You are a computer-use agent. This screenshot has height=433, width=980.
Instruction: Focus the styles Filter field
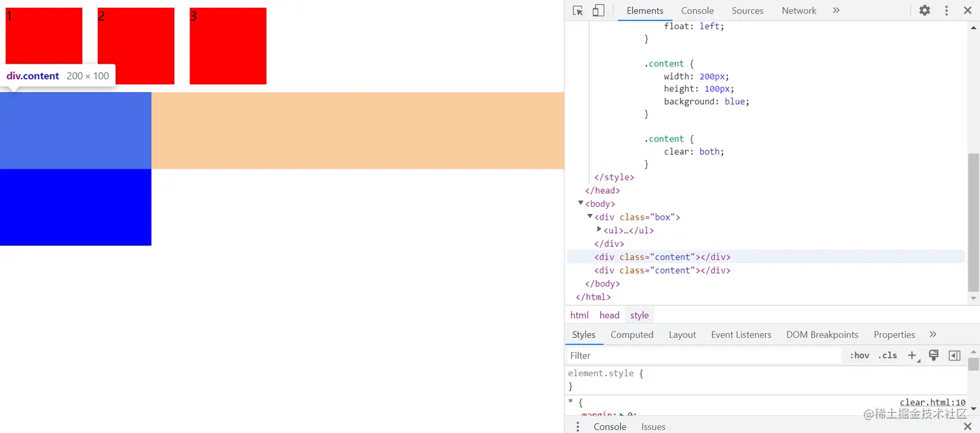703,355
